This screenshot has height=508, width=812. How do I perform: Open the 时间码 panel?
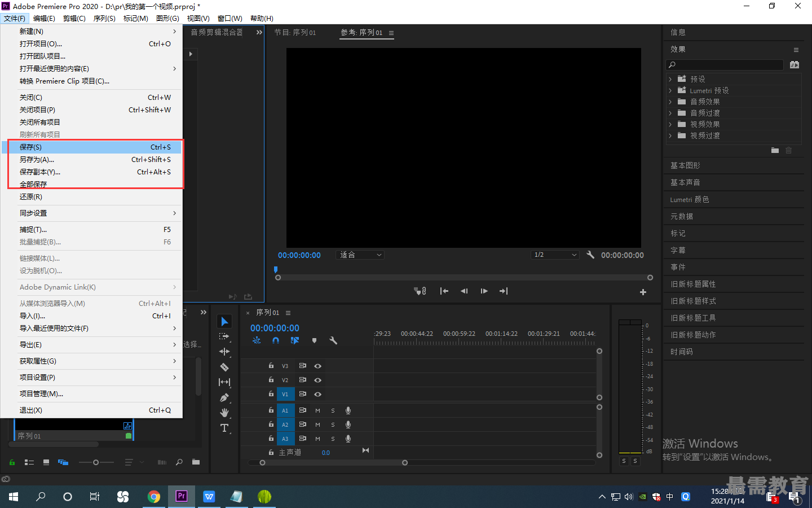(682, 352)
